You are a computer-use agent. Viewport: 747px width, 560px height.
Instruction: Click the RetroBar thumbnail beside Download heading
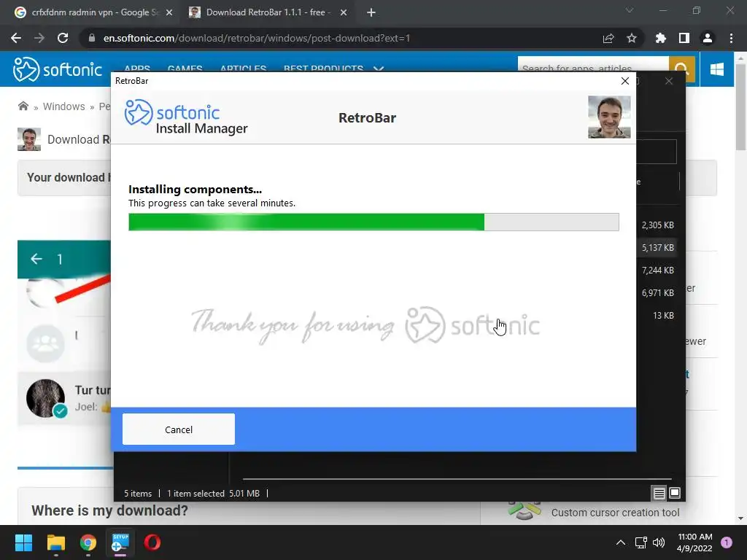(29, 139)
